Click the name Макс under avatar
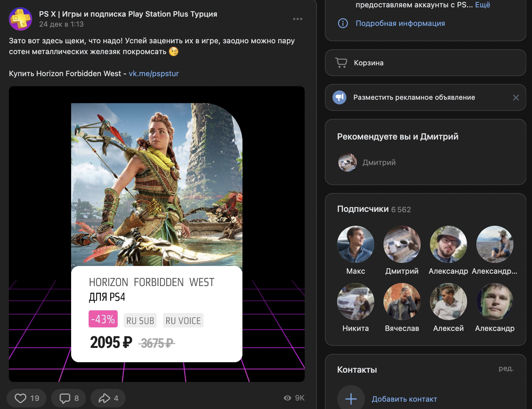The image size is (532, 409). coord(356,271)
